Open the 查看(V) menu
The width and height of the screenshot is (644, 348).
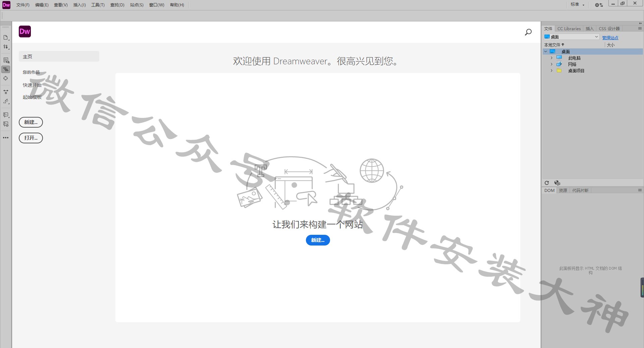point(61,5)
